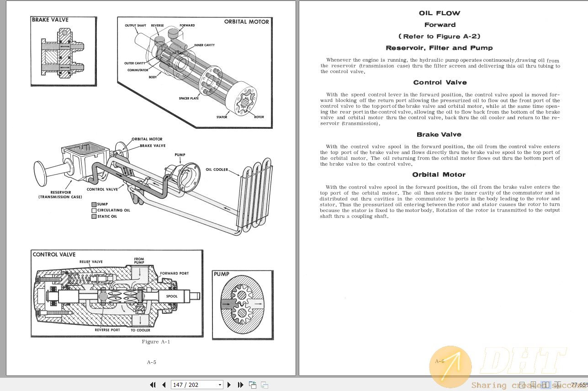Screen dimensions: 588x391
Task: Jump to the last page
Action: pyautogui.click(x=241, y=385)
